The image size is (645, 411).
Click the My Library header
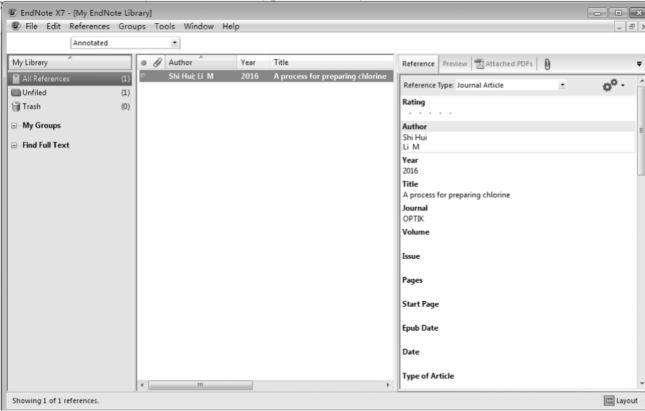point(70,63)
